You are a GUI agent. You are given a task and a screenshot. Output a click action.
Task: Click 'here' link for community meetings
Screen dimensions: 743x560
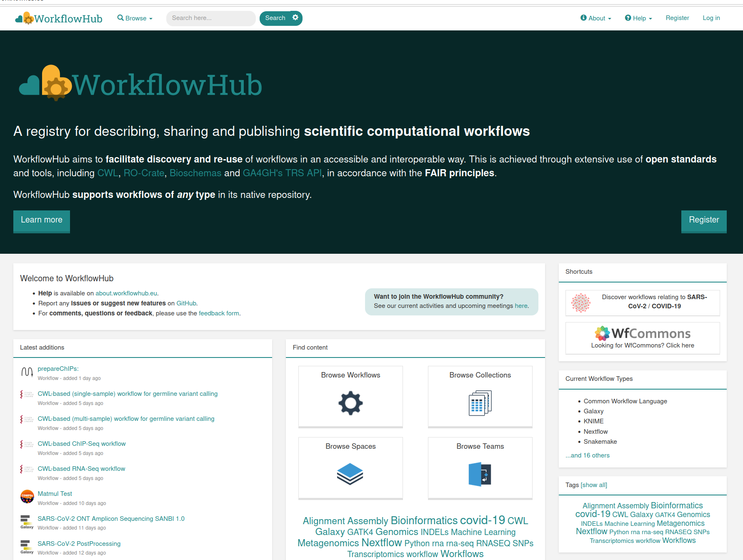pos(521,306)
